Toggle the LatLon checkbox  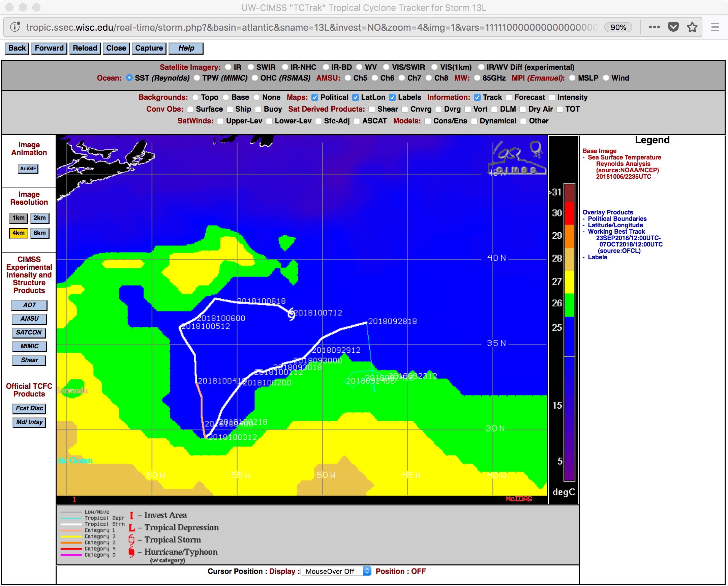356,97
